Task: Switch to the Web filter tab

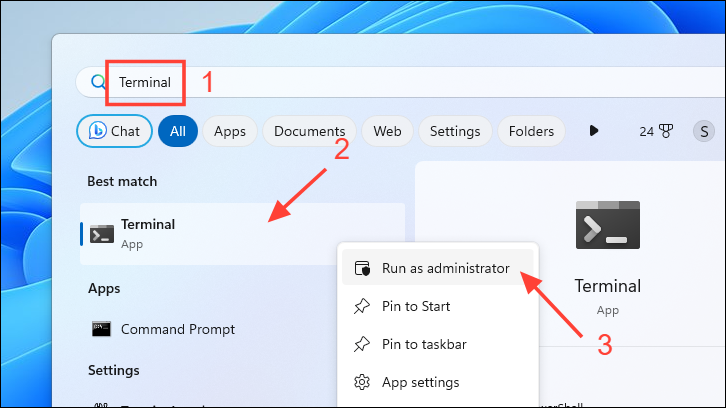Action: tap(388, 131)
